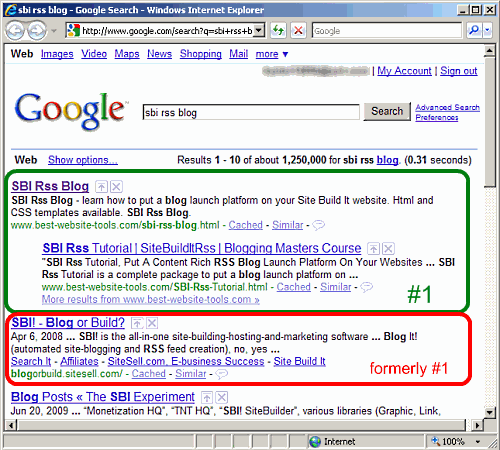This screenshot has height=450, width=500.
Task: Open the address bar URL dropdown
Action: 258,31
